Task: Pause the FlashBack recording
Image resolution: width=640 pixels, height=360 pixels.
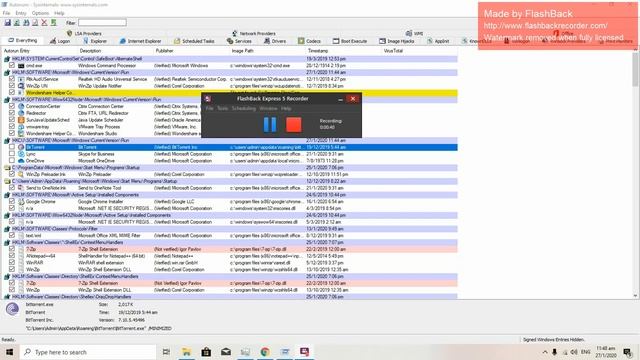Action: pyautogui.click(x=270, y=124)
